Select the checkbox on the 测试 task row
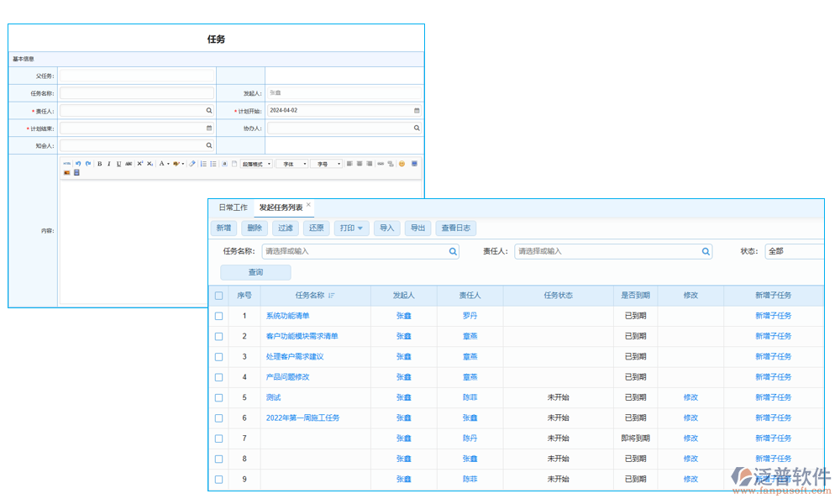The width and height of the screenshot is (840, 504). click(219, 397)
